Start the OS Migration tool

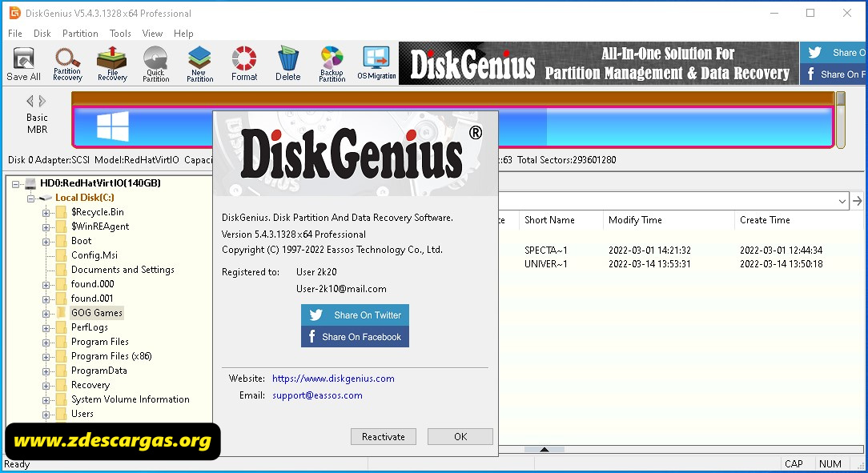point(376,63)
